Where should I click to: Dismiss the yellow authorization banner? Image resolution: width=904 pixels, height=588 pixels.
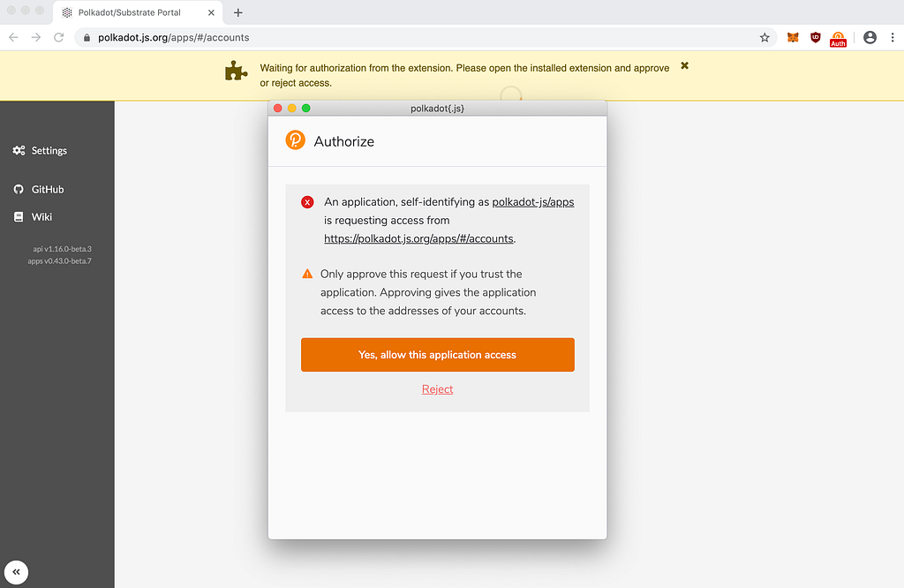tap(684, 65)
